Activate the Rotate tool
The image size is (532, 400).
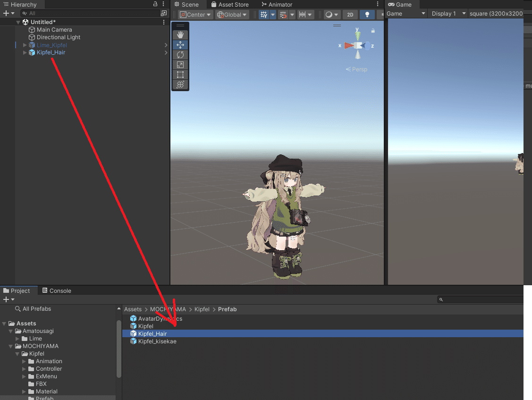[x=180, y=55]
